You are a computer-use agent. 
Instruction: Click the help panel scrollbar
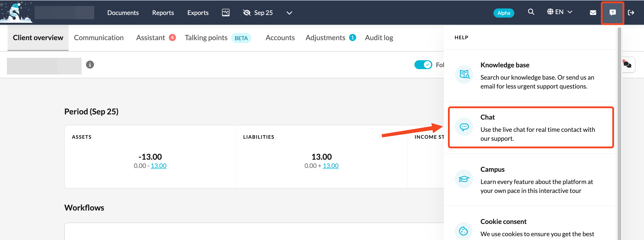pyautogui.click(x=619, y=134)
